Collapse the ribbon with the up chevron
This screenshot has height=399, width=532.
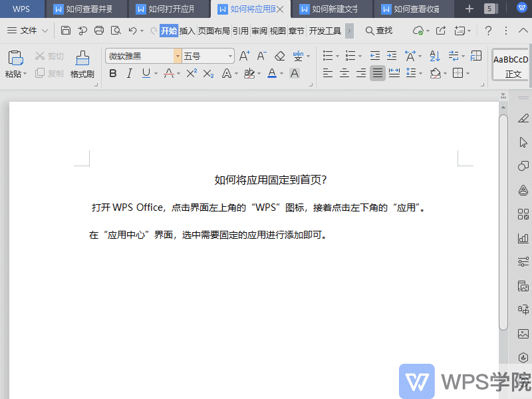pyautogui.click(x=523, y=31)
